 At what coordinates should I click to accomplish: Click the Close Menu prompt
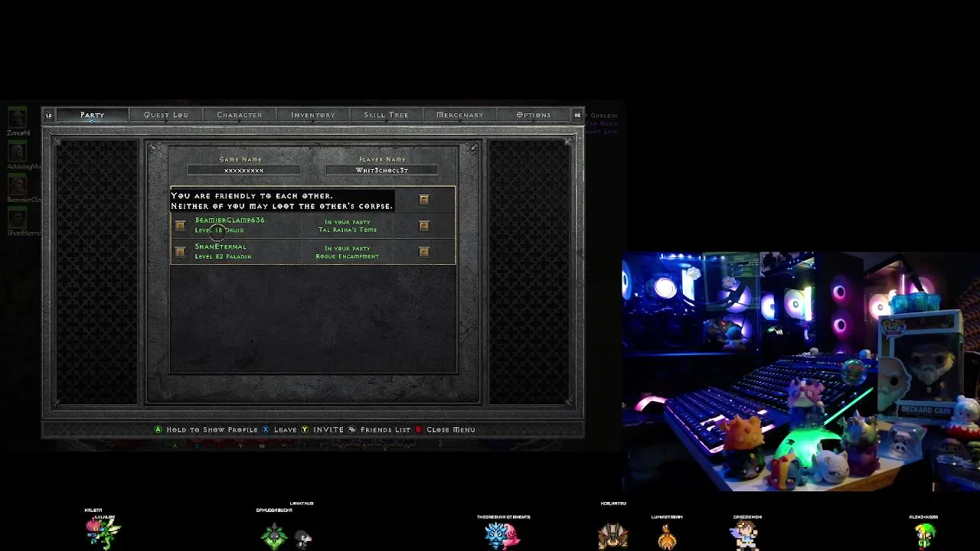coord(451,430)
